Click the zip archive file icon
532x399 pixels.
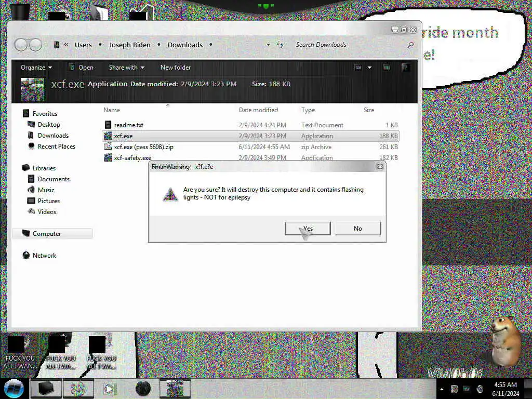108,147
